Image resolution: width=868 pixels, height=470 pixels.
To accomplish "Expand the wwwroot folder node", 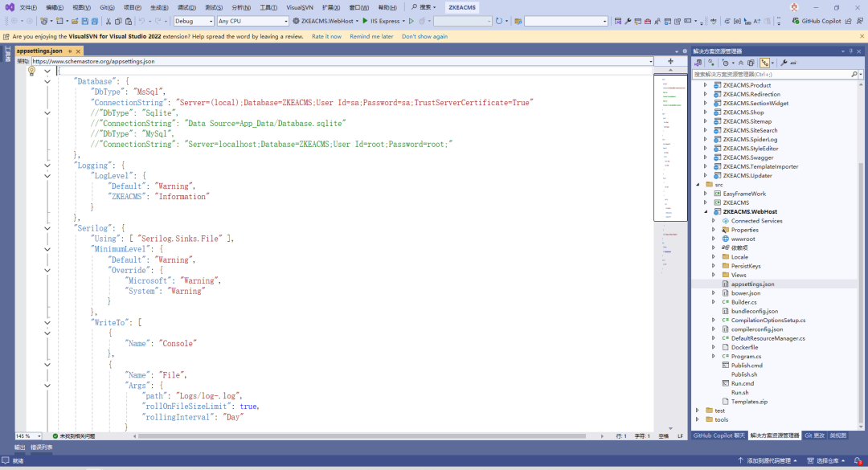I will (714, 239).
